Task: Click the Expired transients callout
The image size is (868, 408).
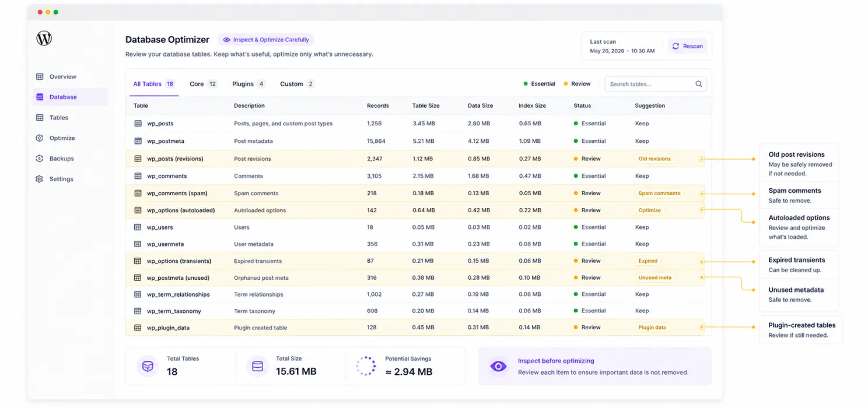Action: pyautogui.click(x=799, y=265)
